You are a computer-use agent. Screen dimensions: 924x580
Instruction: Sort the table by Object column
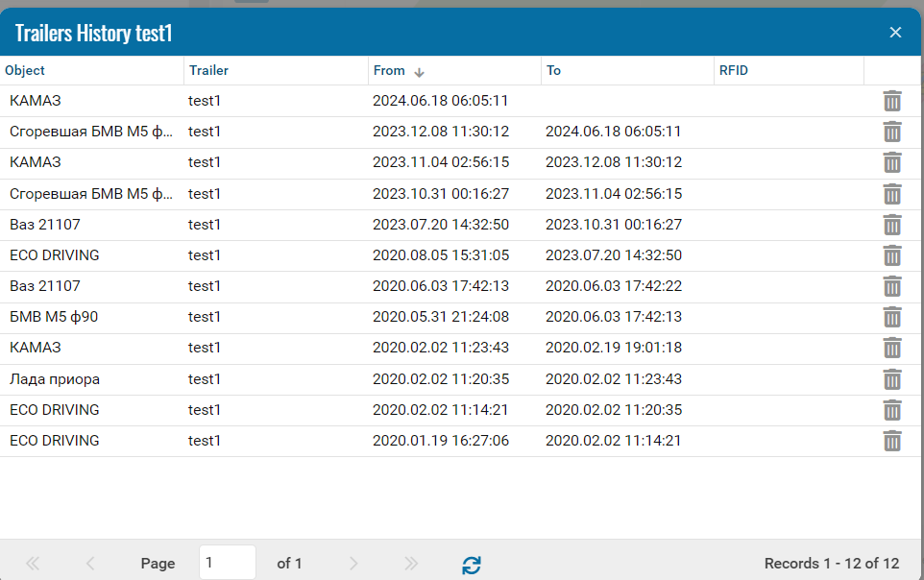(x=25, y=70)
